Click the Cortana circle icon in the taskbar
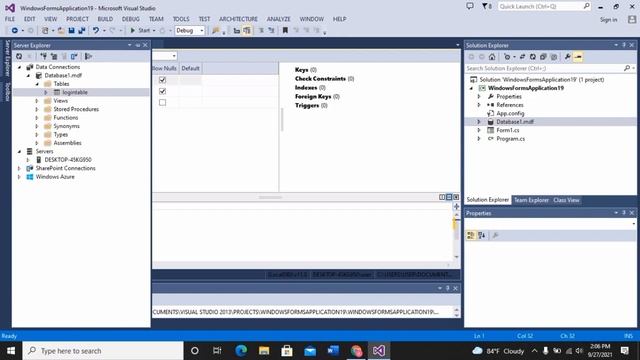Image resolution: width=640 pixels, height=360 pixels. [x=195, y=351]
